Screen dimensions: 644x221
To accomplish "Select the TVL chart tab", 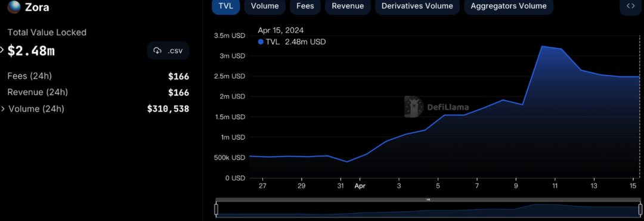I will pyautogui.click(x=226, y=6).
